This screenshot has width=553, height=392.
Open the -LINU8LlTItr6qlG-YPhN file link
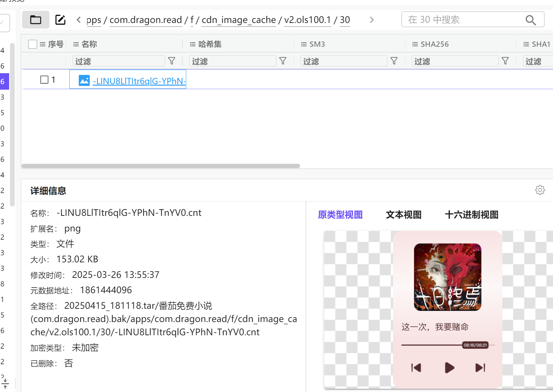pyautogui.click(x=139, y=81)
